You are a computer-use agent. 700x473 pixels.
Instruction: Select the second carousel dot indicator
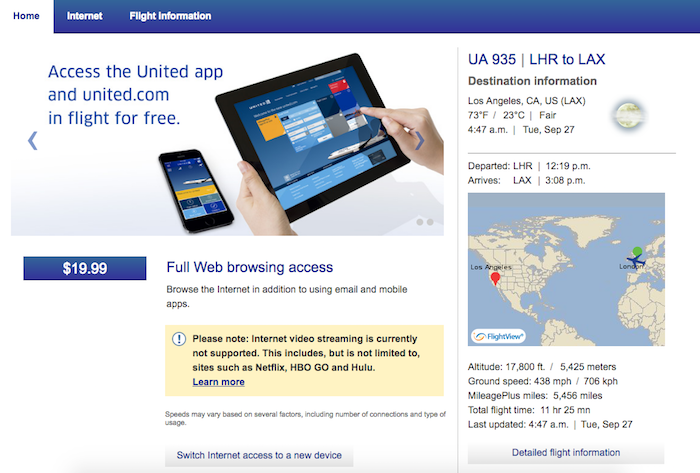[430, 222]
